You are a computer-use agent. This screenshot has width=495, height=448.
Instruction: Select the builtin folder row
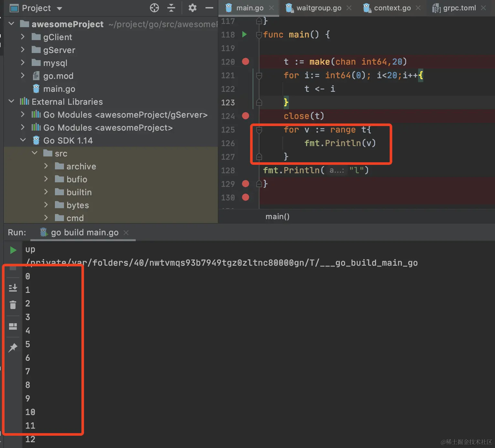pos(111,192)
